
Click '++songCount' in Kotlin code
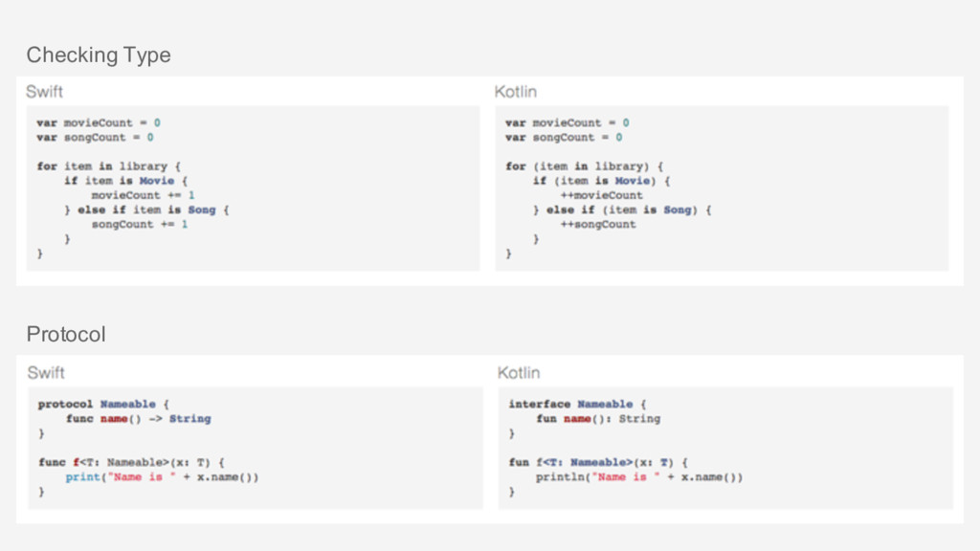(598, 224)
